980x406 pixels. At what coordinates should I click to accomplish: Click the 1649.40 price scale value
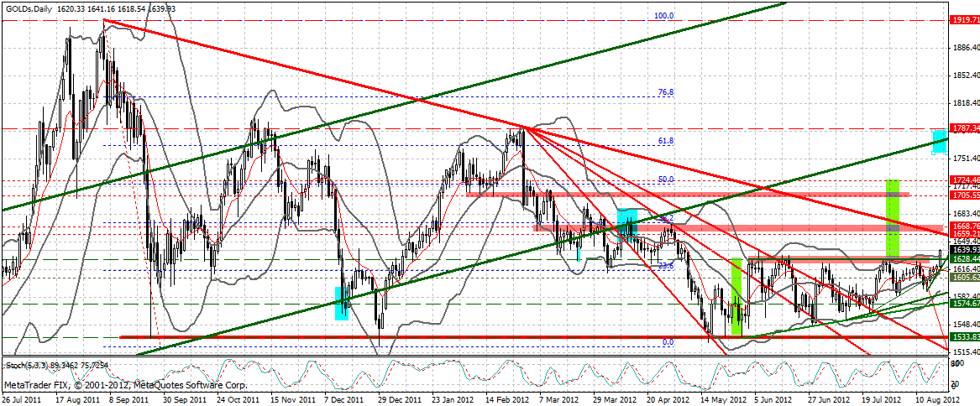[x=966, y=241]
